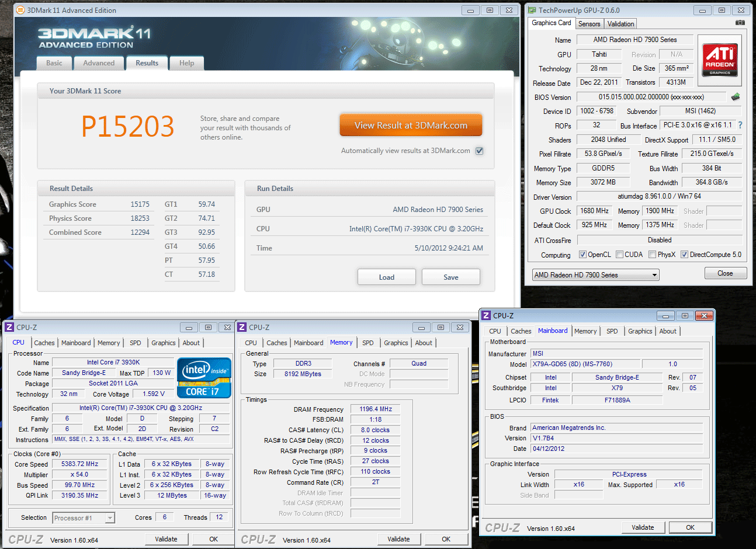The height and width of the screenshot is (549, 756).
Task: Open the AMD Radeon HD 7900 Series dropdown
Action: pos(595,274)
